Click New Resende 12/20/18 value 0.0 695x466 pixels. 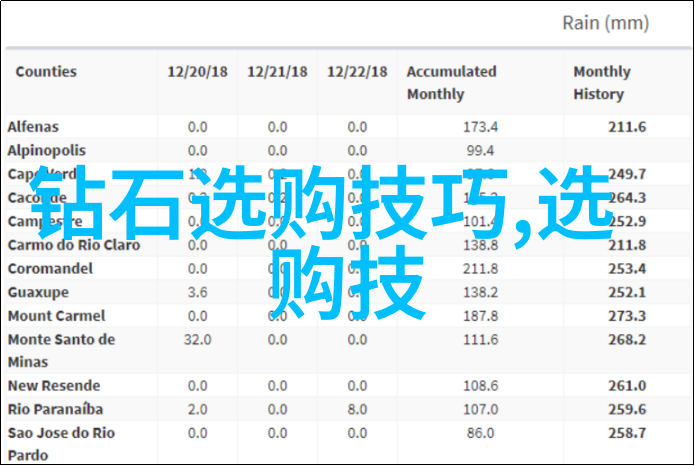[x=197, y=386]
